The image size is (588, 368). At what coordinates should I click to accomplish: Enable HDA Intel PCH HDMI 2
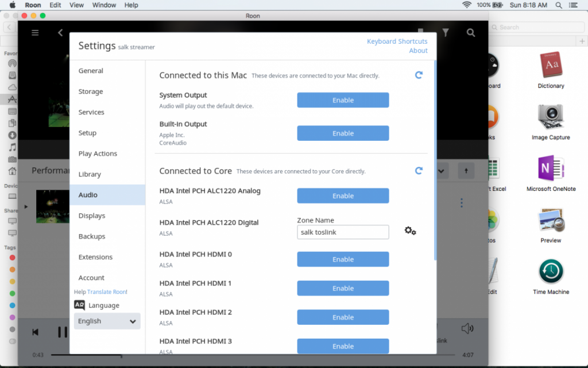343,317
